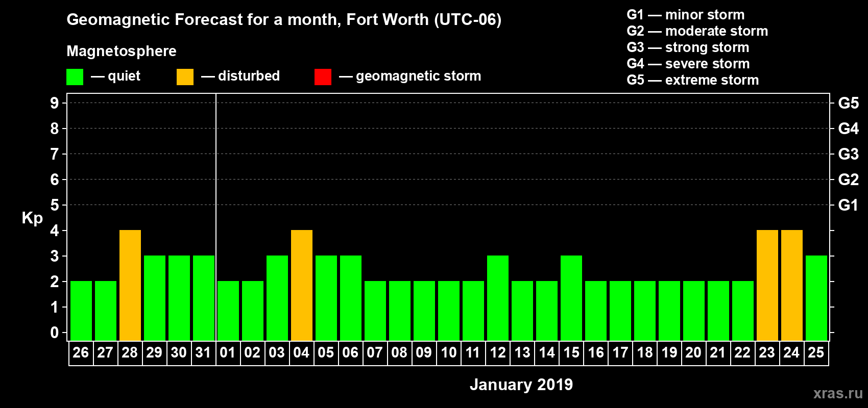Click date label 02 on the x-axis
Image resolution: width=868 pixels, height=408 pixels.
(x=252, y=353)
